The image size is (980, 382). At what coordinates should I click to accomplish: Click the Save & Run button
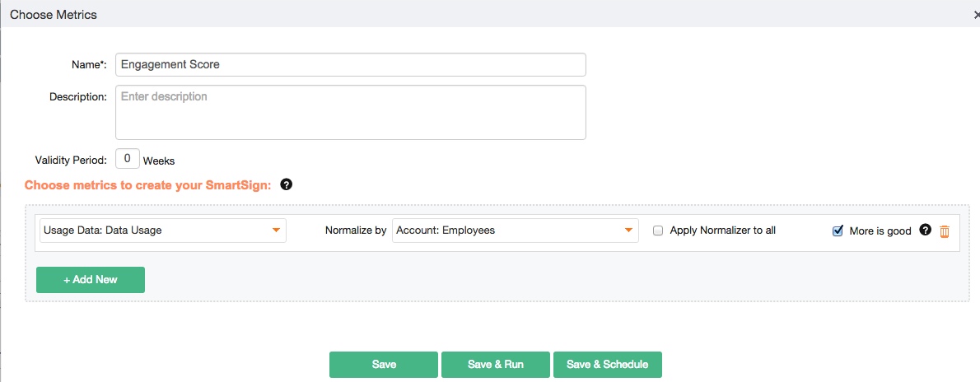[495, 365]
